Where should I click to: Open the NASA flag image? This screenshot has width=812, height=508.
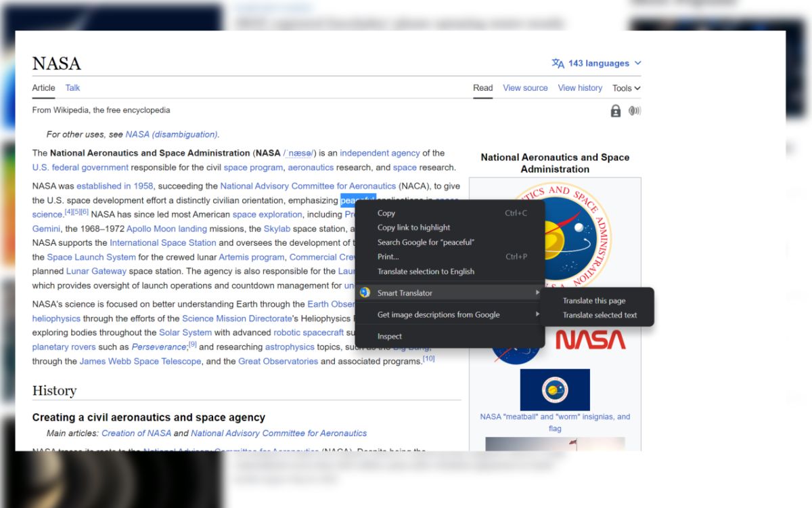555,389
